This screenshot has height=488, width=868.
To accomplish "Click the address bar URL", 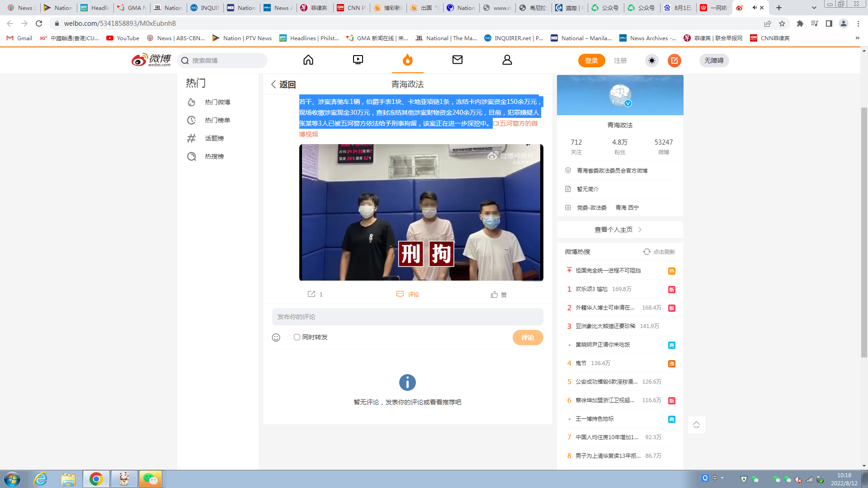I will point(120,23).
